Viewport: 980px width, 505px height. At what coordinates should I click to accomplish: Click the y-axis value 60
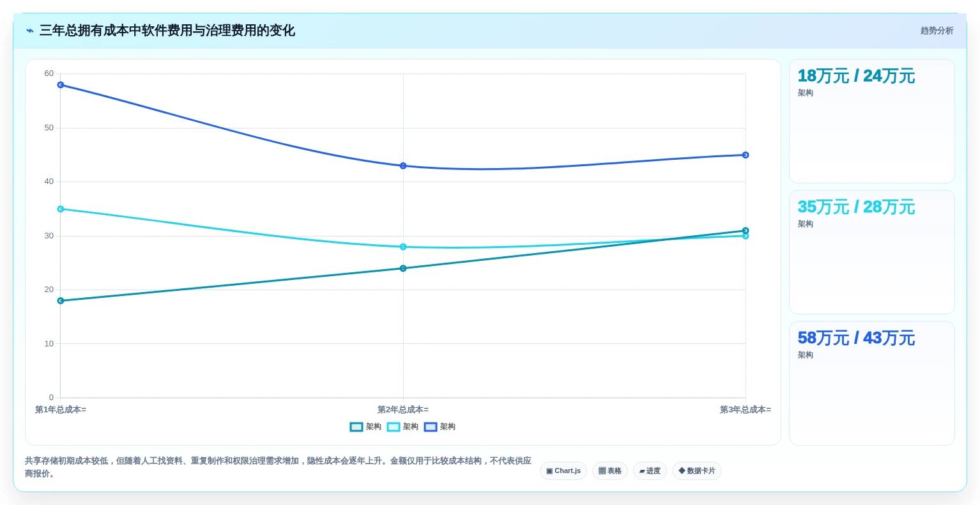click(x=49, y=74)
